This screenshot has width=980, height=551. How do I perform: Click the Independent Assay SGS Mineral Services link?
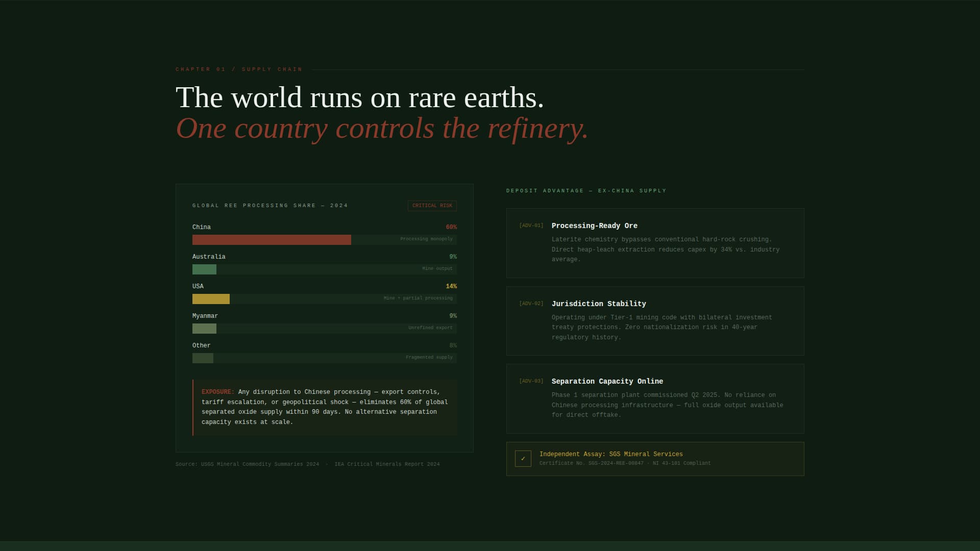coord(610,454)
